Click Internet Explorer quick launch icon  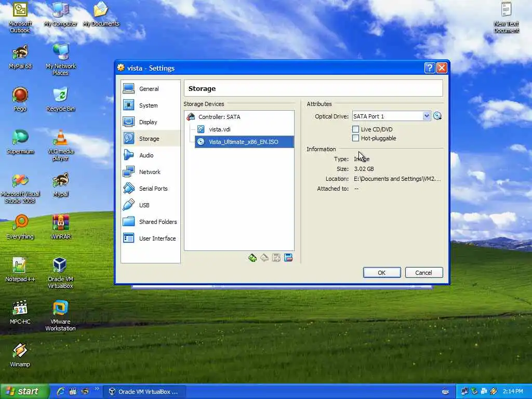(61, 392)
